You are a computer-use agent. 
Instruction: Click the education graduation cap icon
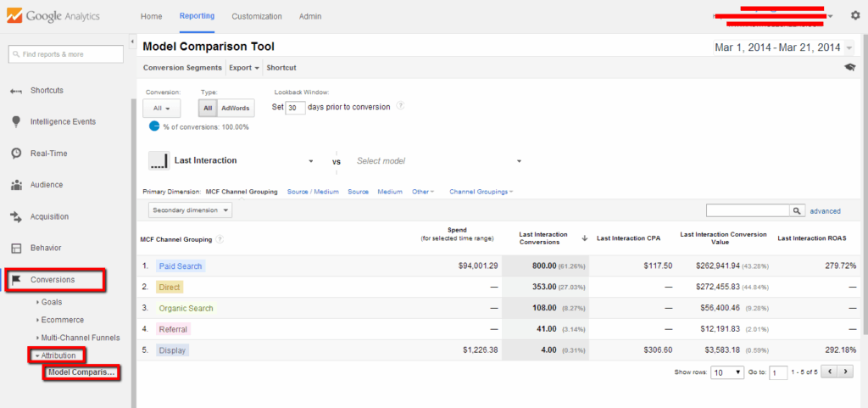coord(849,68)
